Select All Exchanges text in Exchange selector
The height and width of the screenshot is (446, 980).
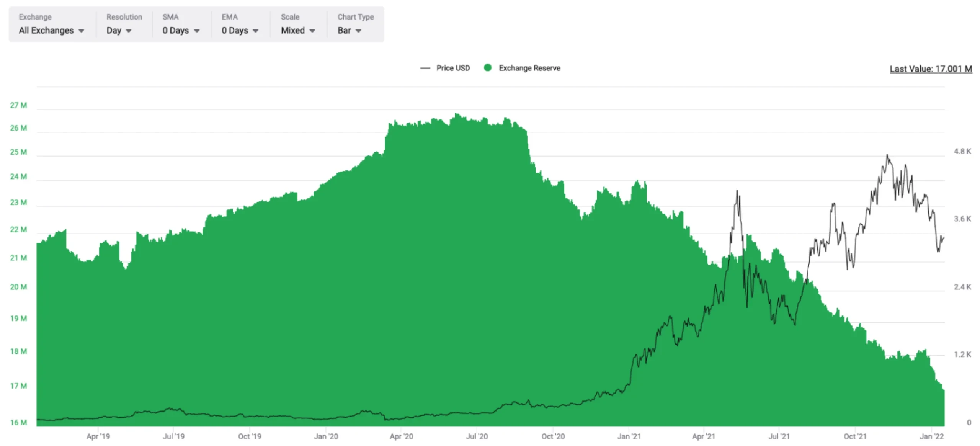46,31
